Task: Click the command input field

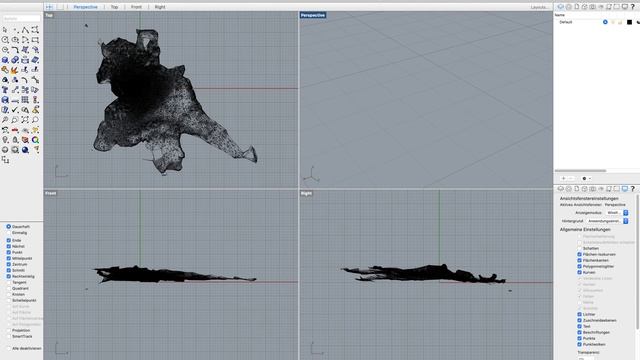Action: tap(21, 18)
